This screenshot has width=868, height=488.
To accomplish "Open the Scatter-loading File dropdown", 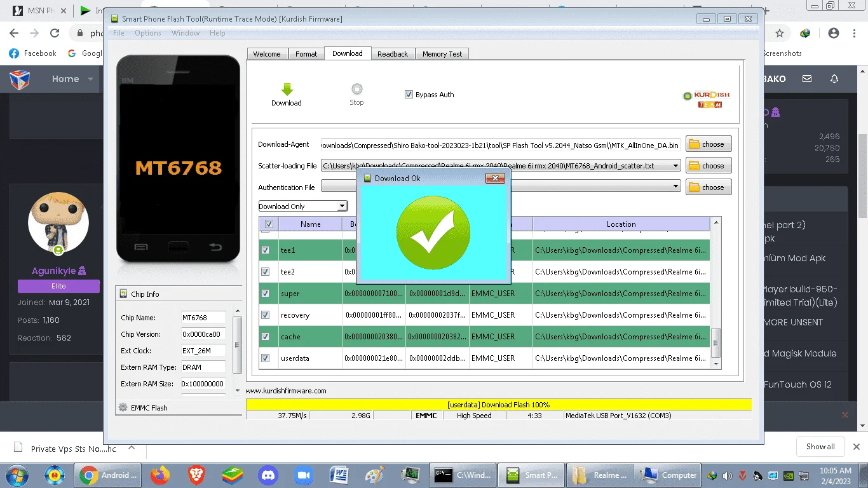I will click(675, 166).
